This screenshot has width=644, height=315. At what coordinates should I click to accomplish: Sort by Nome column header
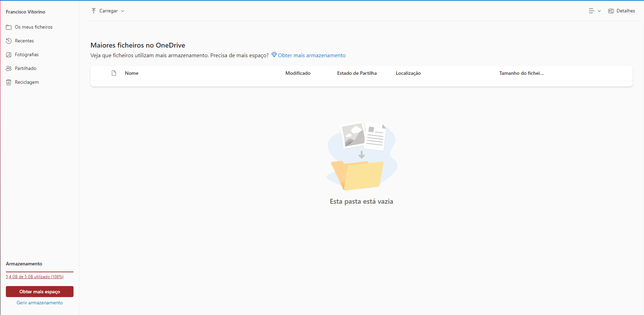click(131, 73)
